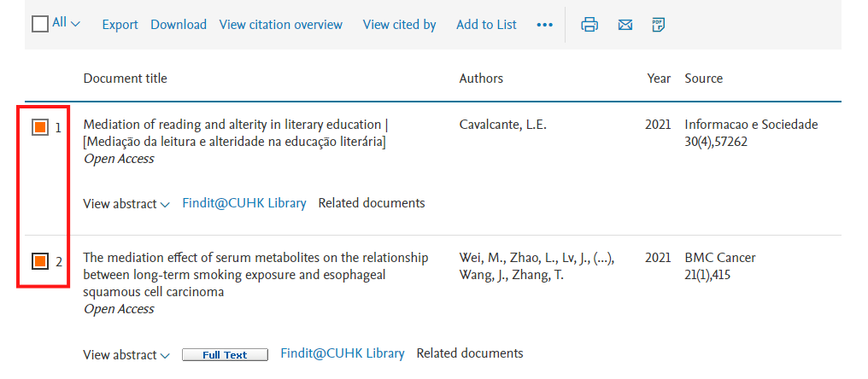Click Download in the toolbar
The image size is (868, 379).
pyautogui.click(x=179, y=25)
